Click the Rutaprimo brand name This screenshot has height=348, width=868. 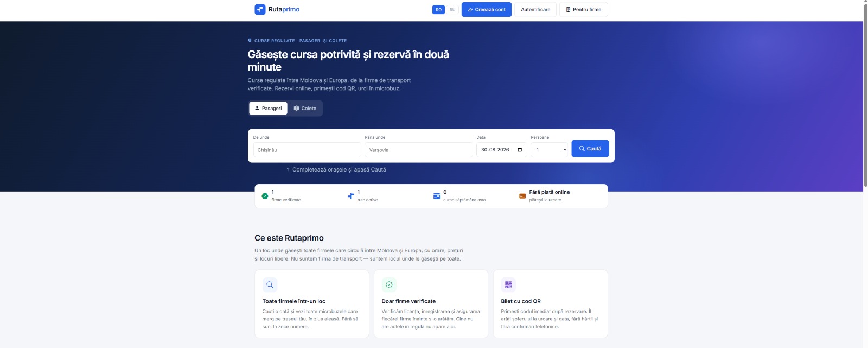coord(284,9)
